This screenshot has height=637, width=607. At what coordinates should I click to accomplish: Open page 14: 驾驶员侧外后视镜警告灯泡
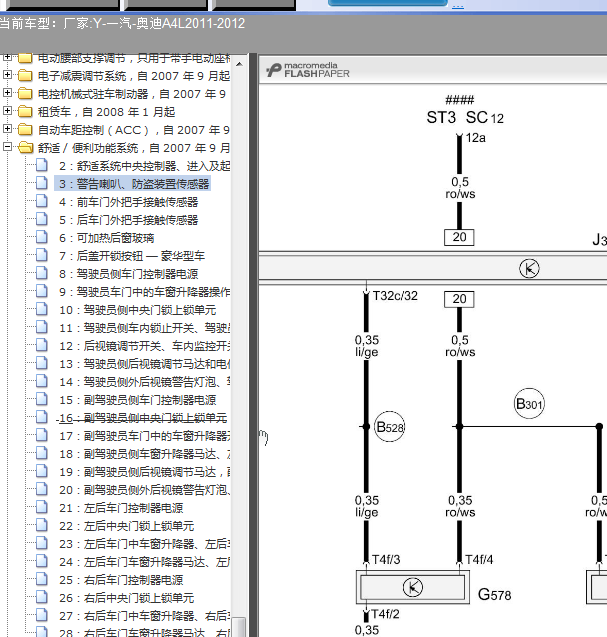click(x=144, y=382)
